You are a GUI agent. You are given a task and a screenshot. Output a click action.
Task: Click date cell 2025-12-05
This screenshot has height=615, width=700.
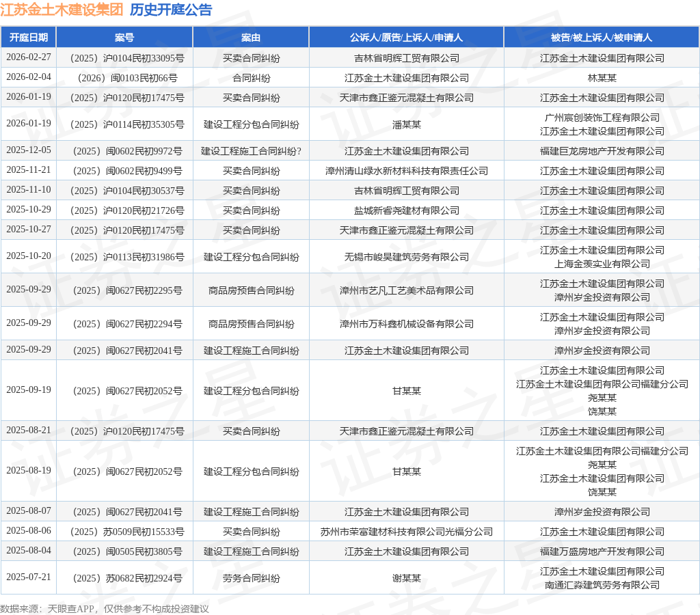[x=29, y=150]
